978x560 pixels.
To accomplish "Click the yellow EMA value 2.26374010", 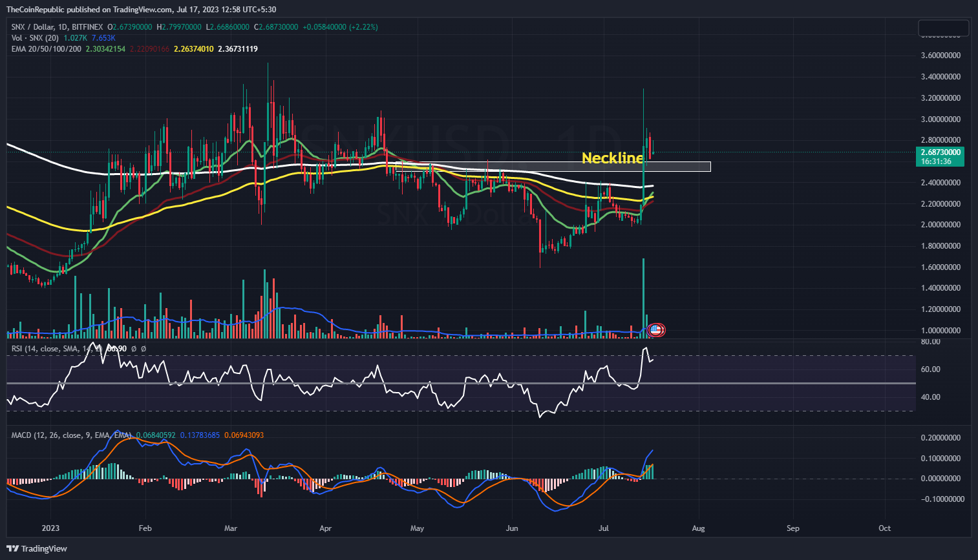I will click(x=194, y=49).
